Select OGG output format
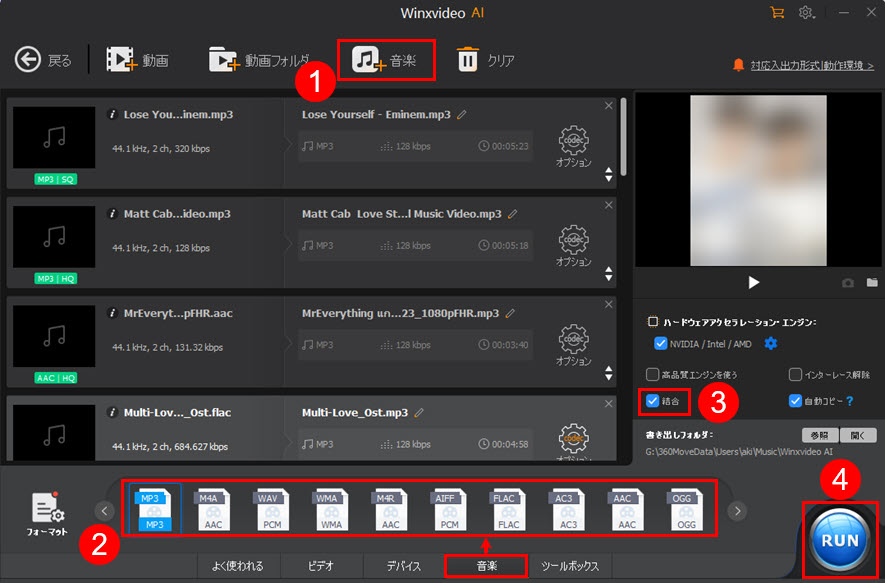The height and width of the screenshot is (583, 885). pyautogui.click(x=686, y=510)
